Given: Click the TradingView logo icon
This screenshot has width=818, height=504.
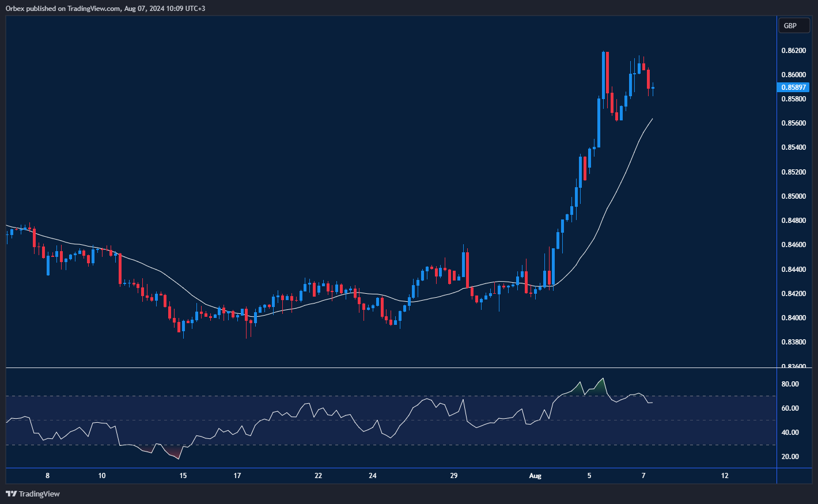Looking at the screenshot, I should (11, 494).
